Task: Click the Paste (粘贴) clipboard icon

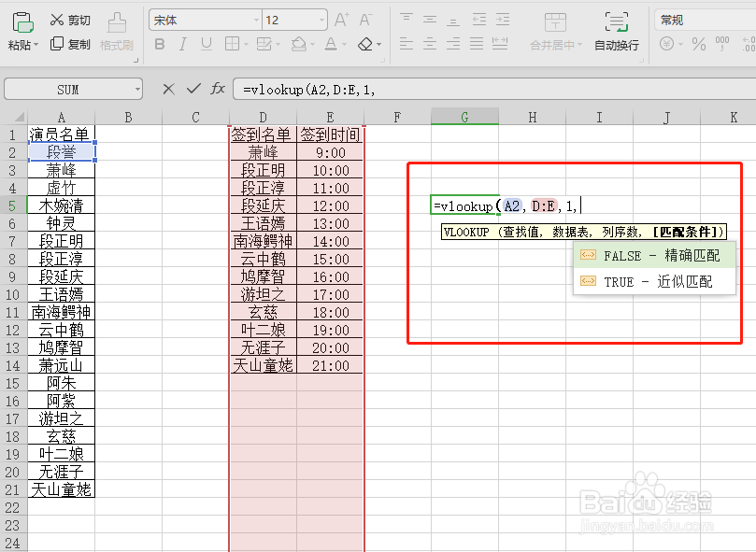Action: point(22,22)
